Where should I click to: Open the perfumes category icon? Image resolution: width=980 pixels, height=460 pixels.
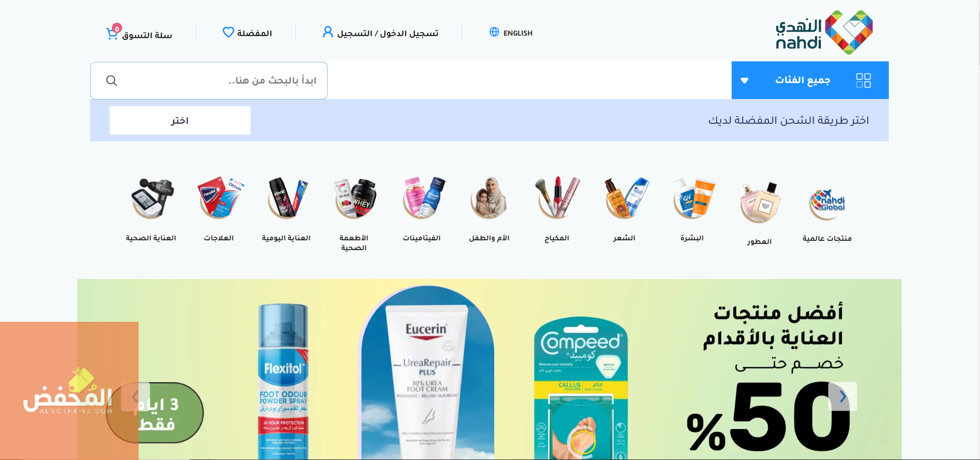click(x=759, y=202)
